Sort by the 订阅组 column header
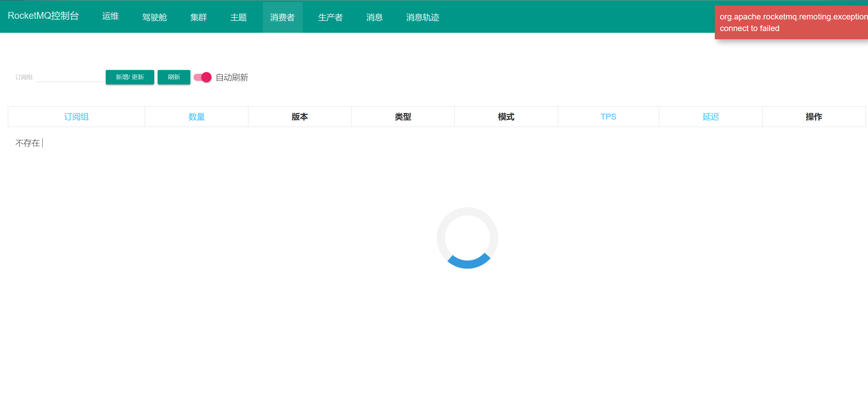 76,117
